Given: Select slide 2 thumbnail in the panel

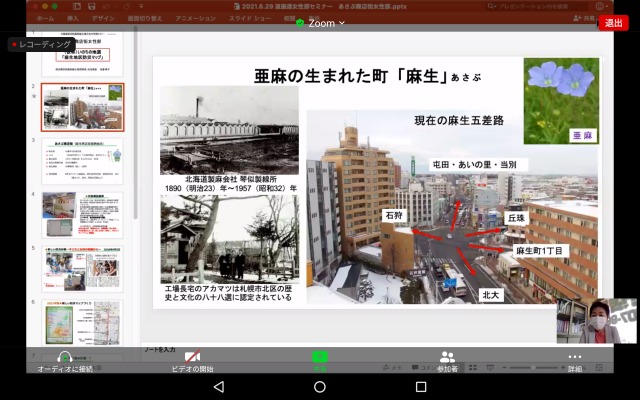Looking at the screenshot, I should [x=83, y=107].
